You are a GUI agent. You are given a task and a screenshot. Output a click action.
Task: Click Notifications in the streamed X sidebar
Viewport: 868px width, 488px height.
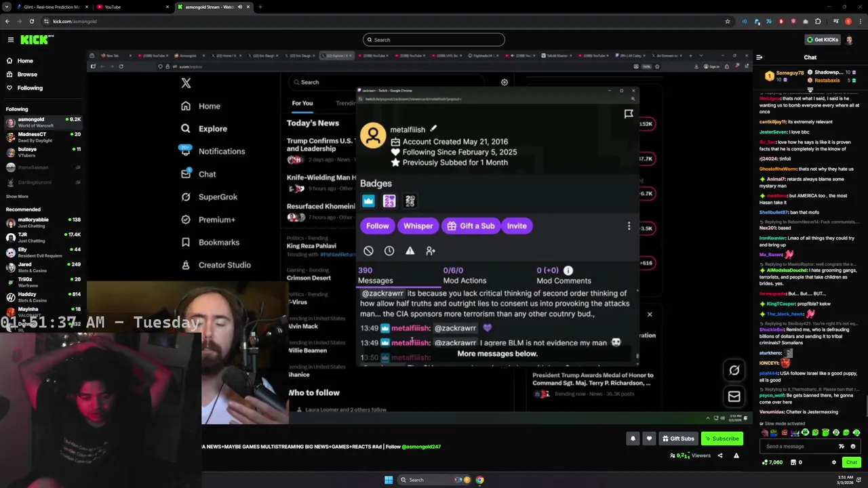pos(213,152)
